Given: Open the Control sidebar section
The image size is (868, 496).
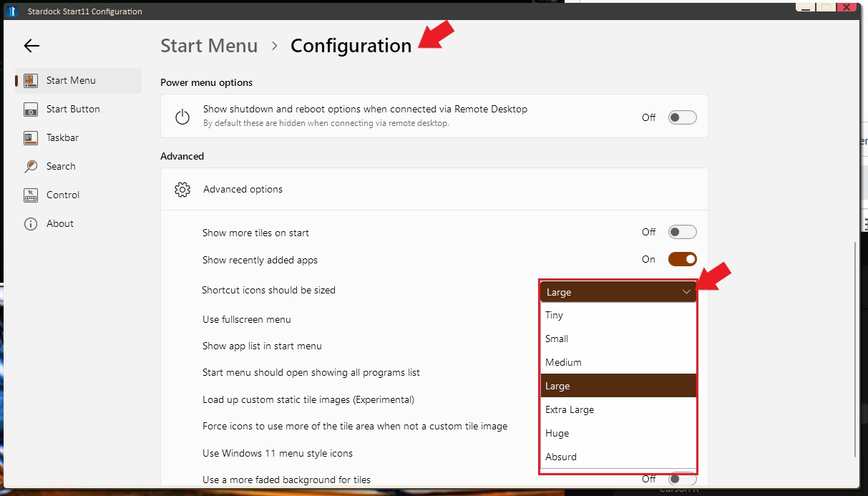Looking at the screenshot, I should tap(78, 195).
